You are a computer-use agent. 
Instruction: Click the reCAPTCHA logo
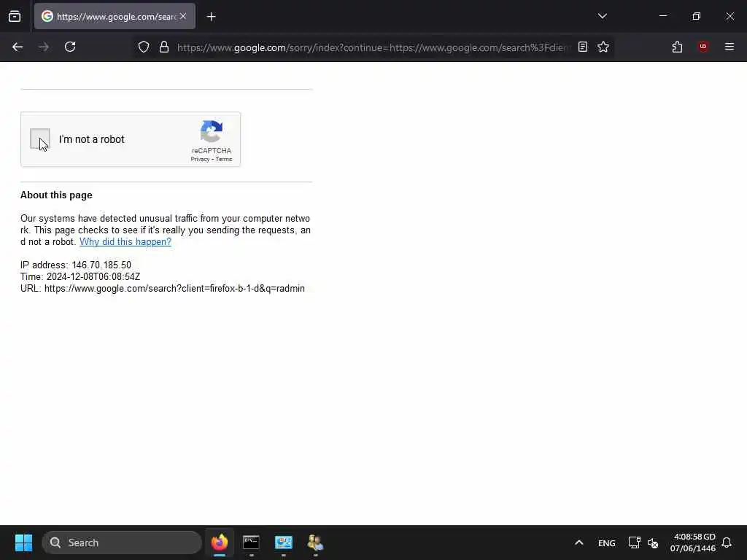click(x=212, y=131)
